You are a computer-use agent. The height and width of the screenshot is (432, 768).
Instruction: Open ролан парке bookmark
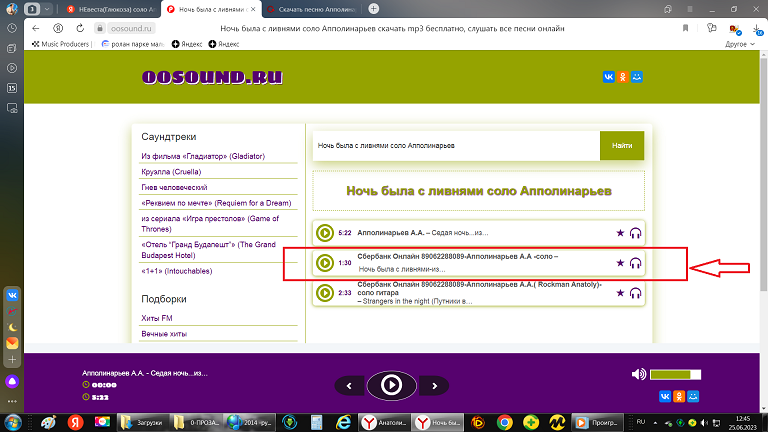click(133, 44)
